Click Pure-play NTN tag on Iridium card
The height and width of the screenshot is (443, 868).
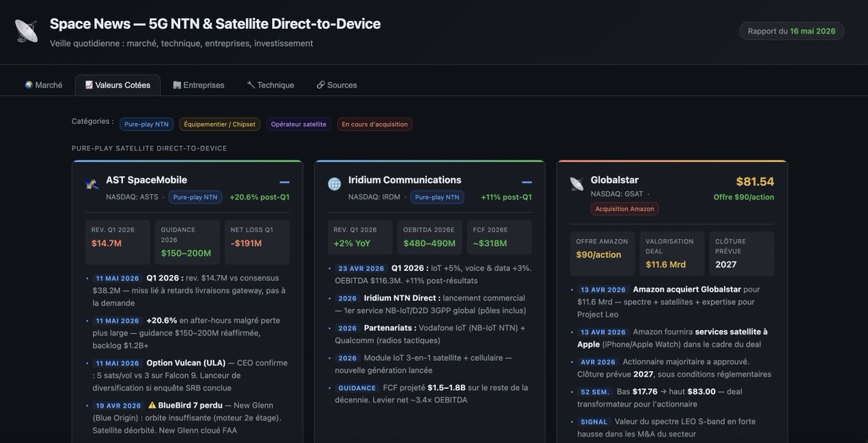[x=437, y=197]
